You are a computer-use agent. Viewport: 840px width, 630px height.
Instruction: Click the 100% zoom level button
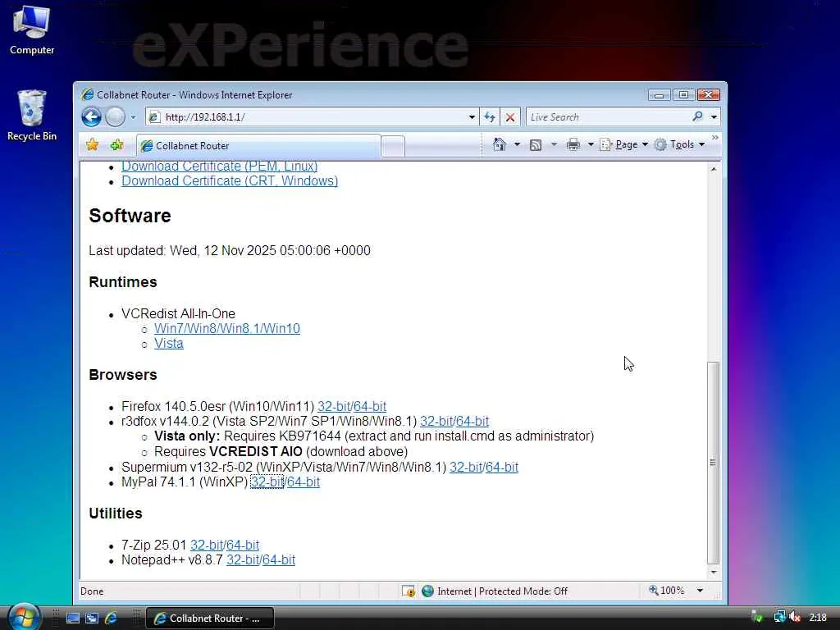tap(667, 591)
